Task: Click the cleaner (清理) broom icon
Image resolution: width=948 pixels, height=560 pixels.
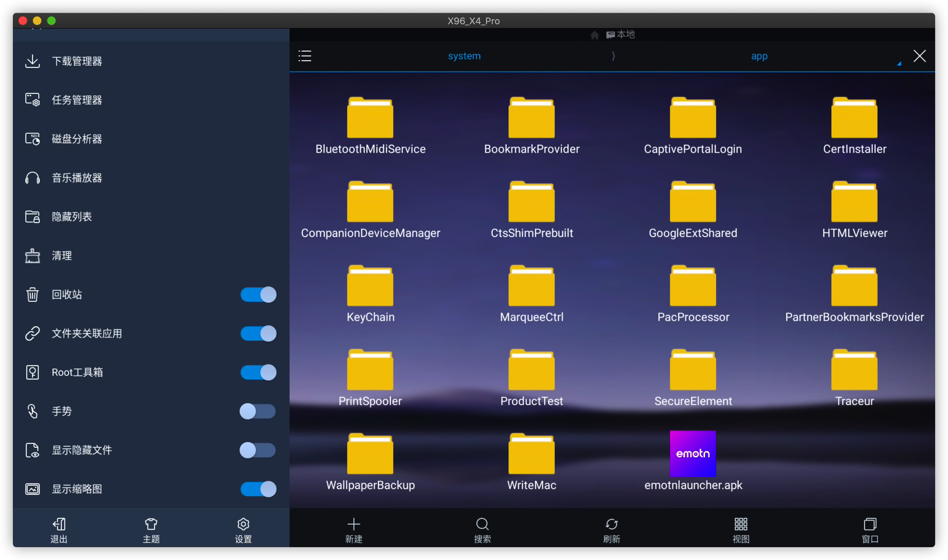Action: click(x=32, y=255)
